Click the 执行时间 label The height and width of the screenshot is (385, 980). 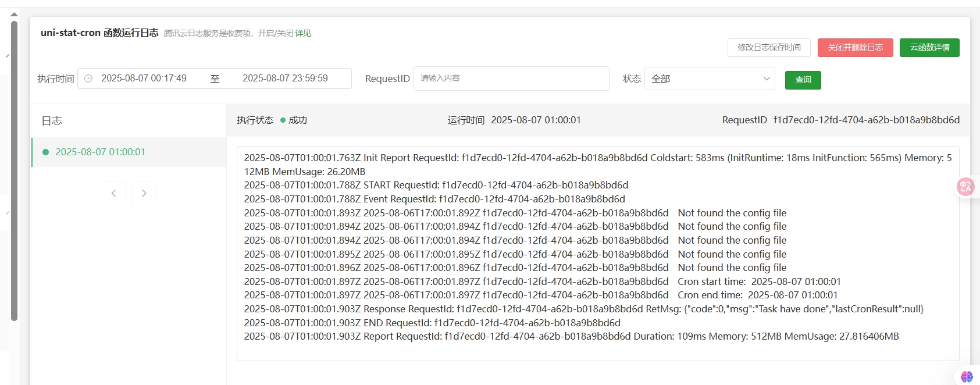(56, 79)
